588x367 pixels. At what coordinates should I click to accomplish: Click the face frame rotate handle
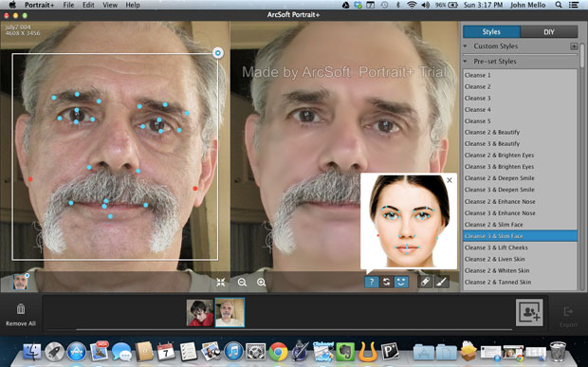(x=218, y=53)
